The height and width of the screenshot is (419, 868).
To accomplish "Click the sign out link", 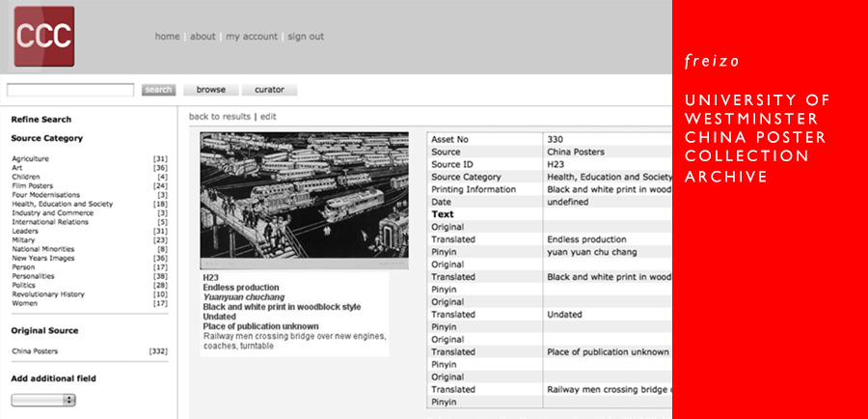I will tap(306, 37).
